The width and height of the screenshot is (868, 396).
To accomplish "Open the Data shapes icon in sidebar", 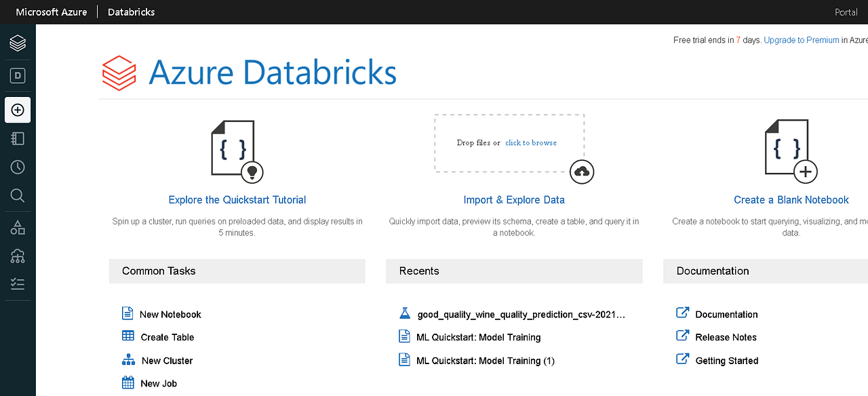I will 18,228.
